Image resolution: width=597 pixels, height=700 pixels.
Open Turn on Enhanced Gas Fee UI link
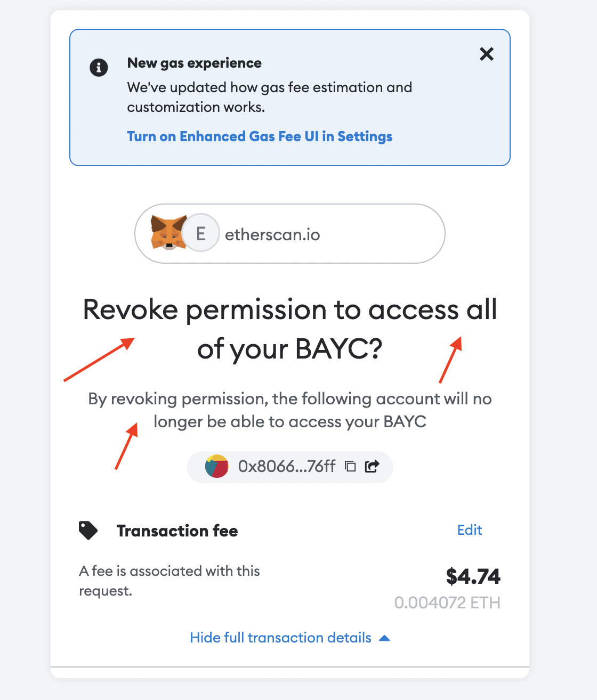(x=260, y=137)
